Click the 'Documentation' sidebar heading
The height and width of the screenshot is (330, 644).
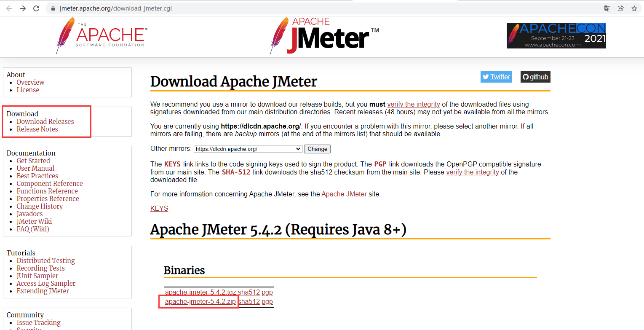pos(31,153)
